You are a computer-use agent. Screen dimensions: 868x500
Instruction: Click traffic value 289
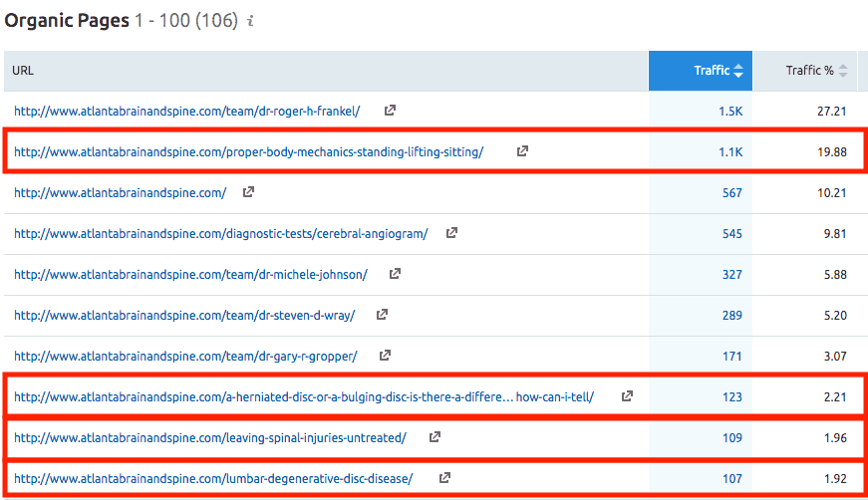coord(731,316)
